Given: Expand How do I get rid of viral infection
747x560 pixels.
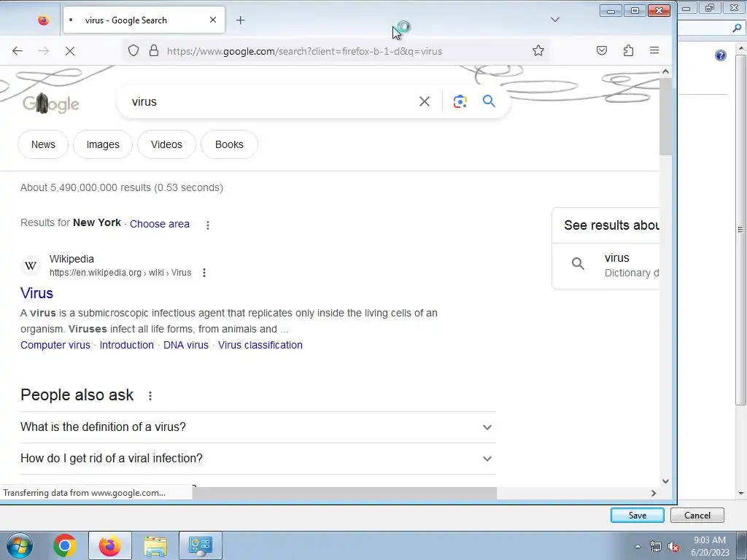Looking at the screenshot, I should pos(258,459).
